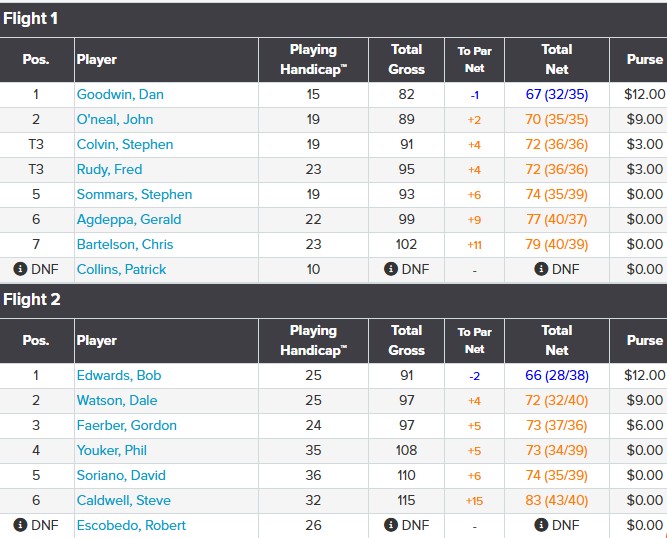Select player Colvin, Stephen
This screenshot has height=538, width=667.
tap(125, 144)
